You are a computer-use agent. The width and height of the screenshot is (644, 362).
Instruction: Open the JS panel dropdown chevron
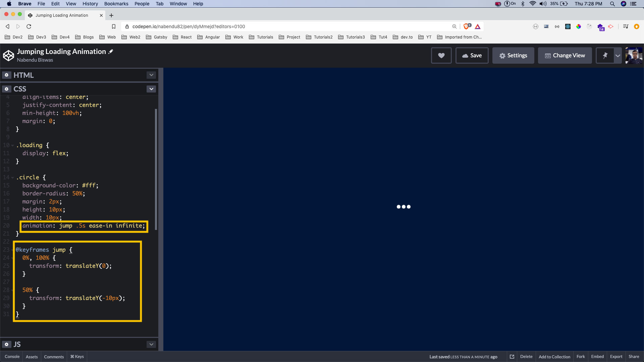[x=151, y=344]
